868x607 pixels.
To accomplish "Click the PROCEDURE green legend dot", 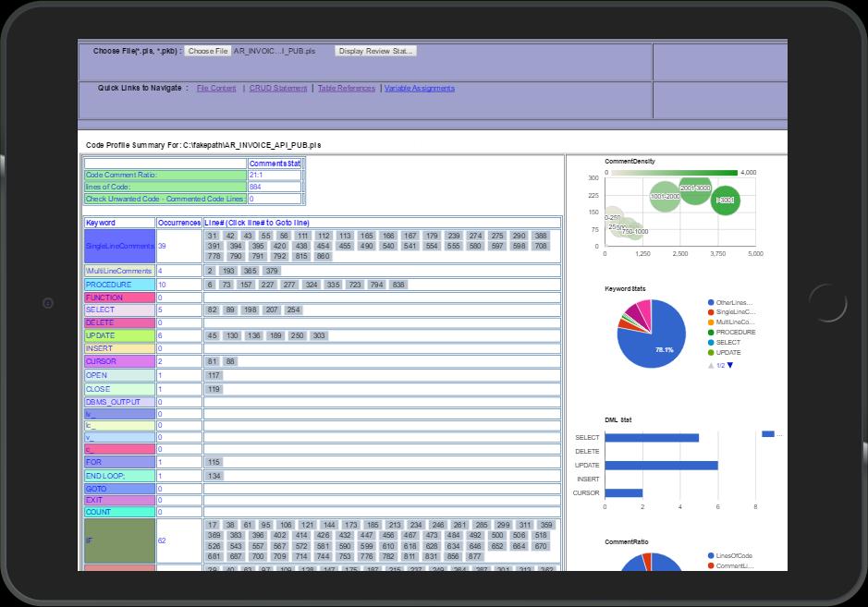I will [x=711, y=332].
